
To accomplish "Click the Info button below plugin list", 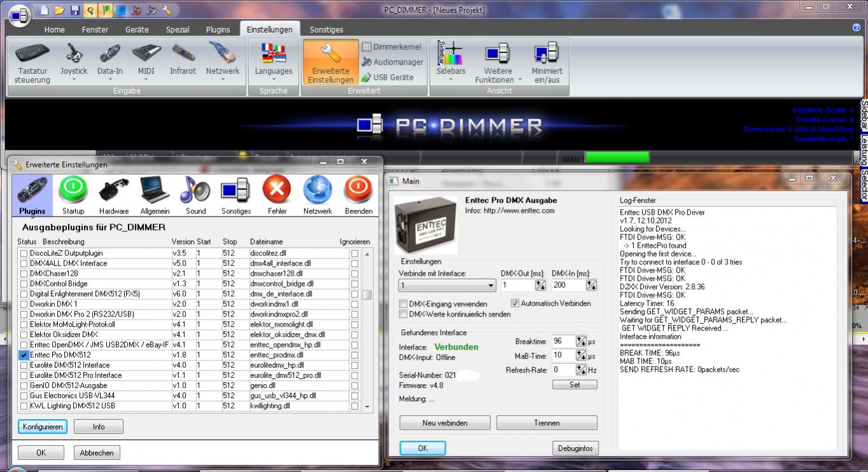I will [x=99, y=427].
